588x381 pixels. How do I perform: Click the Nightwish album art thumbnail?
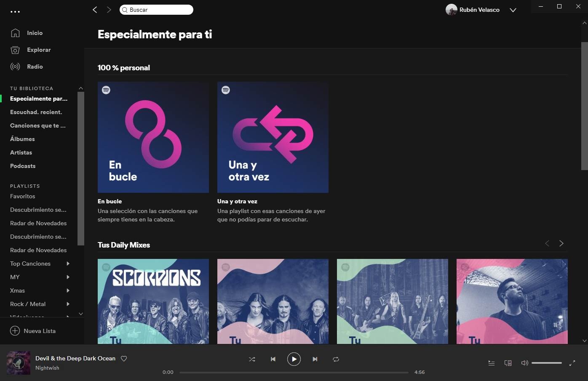coord(19,363)
